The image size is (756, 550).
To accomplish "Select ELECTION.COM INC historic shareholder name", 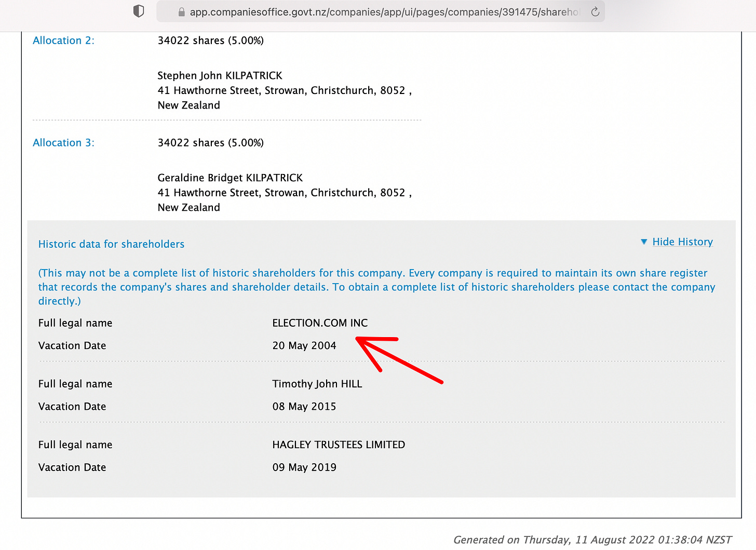I will 320,323.
